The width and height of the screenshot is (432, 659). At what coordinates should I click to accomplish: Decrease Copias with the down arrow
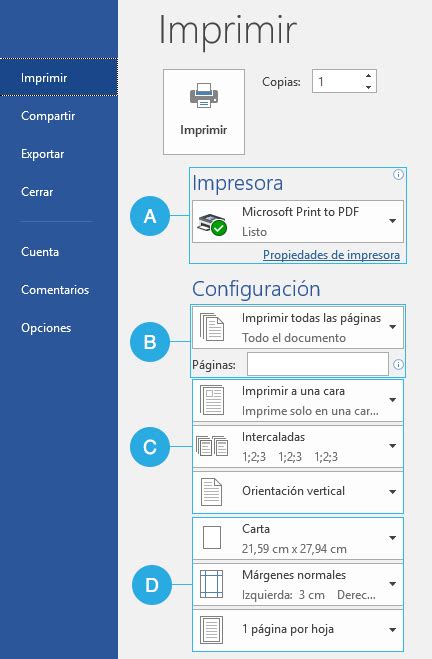[368, 87]
